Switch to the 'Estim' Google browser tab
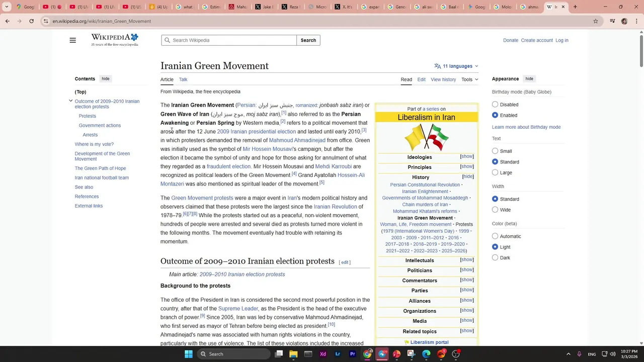The height and width of the screenshot is (362, 644). (210, 7)
